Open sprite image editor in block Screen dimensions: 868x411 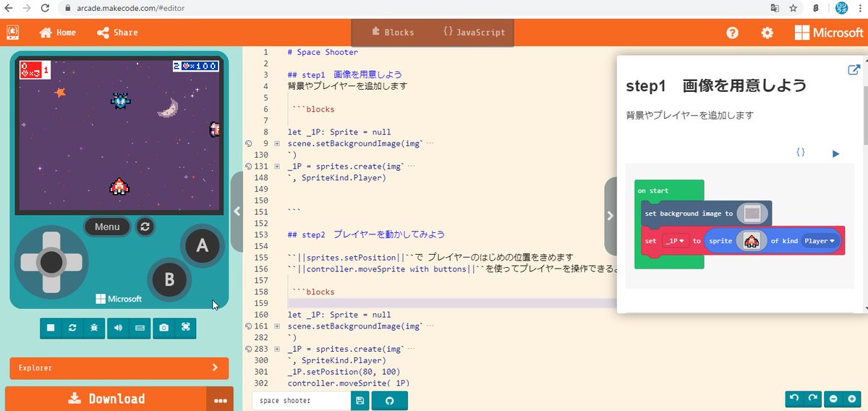[x=752, y=241]
